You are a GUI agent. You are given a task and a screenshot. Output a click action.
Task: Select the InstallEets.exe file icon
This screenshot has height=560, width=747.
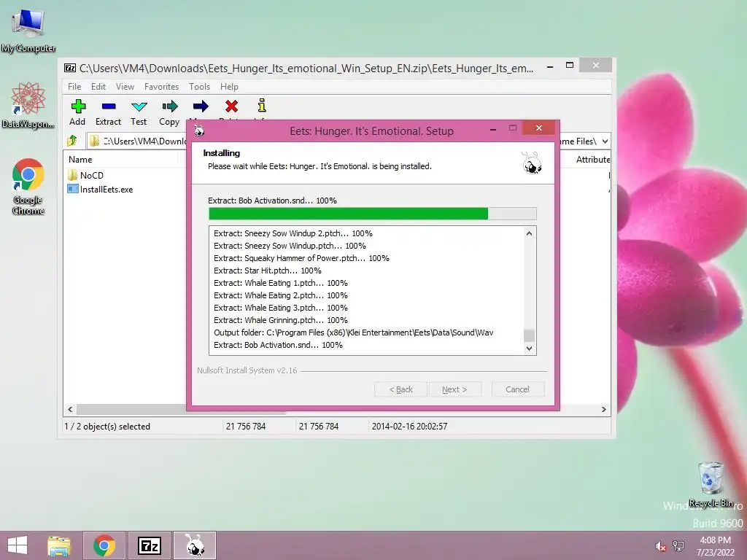point(72,189)
